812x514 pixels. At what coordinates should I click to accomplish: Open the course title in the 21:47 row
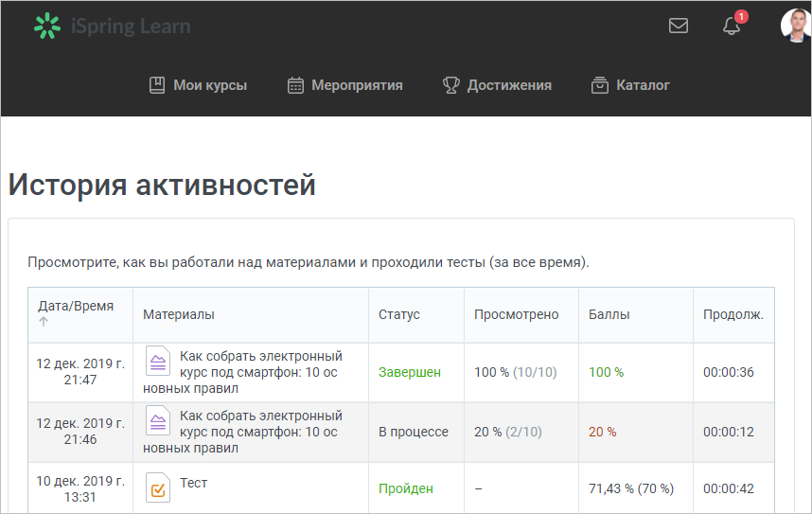click(x=242, y=372)
